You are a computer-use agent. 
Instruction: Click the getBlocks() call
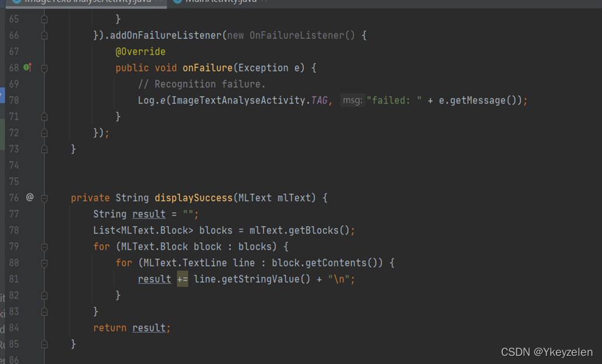(319, 230)
